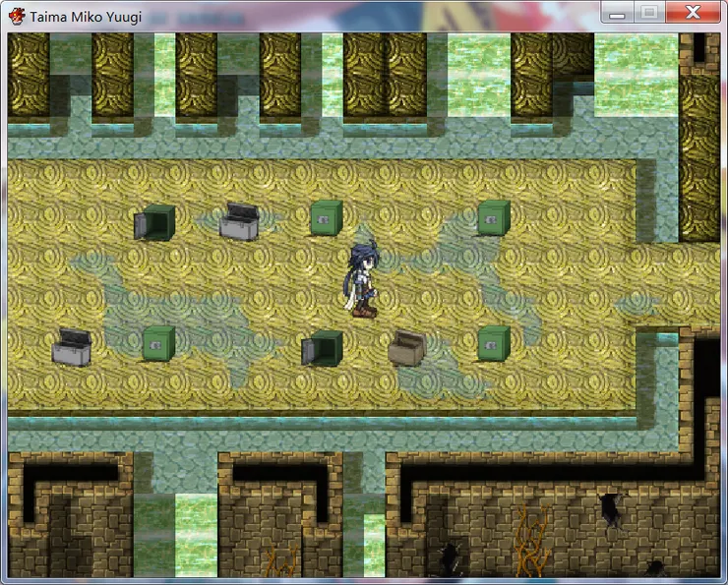Close the Taima Miko Yuugi game window
Image resolution: width=728 pixels, height=585 pixels.
coord(693,13)
